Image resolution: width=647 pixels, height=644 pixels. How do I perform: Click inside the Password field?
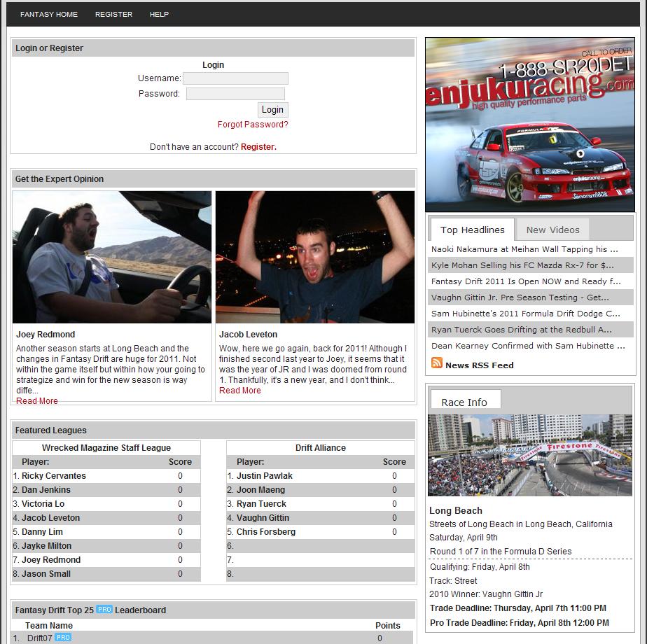235,94
